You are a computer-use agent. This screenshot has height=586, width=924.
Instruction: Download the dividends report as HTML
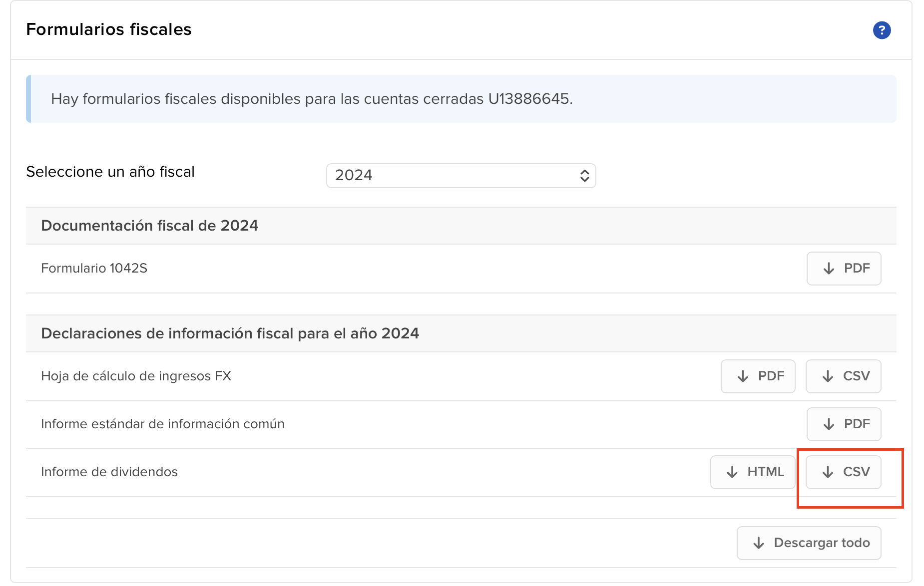tap(752, 472)
